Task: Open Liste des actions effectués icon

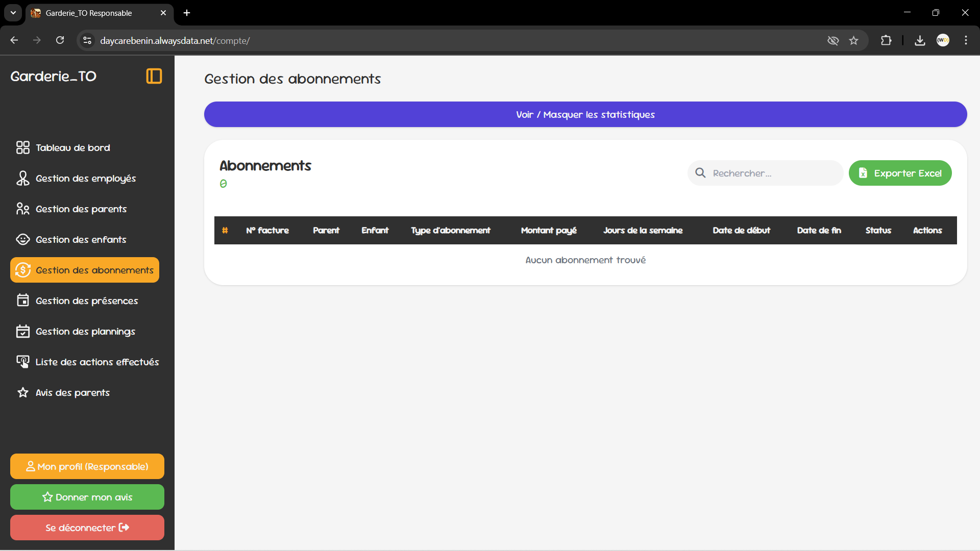Action: (x=22, y=362)
